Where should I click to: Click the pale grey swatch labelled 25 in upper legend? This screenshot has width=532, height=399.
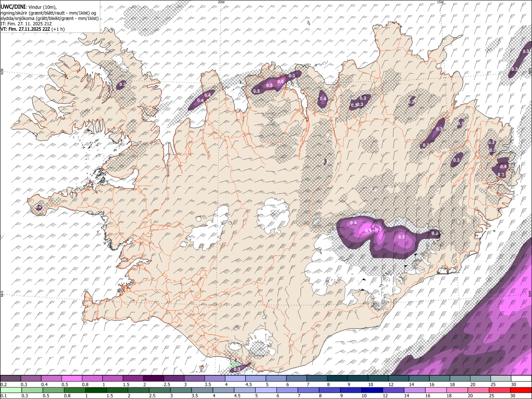coord(500,379)
